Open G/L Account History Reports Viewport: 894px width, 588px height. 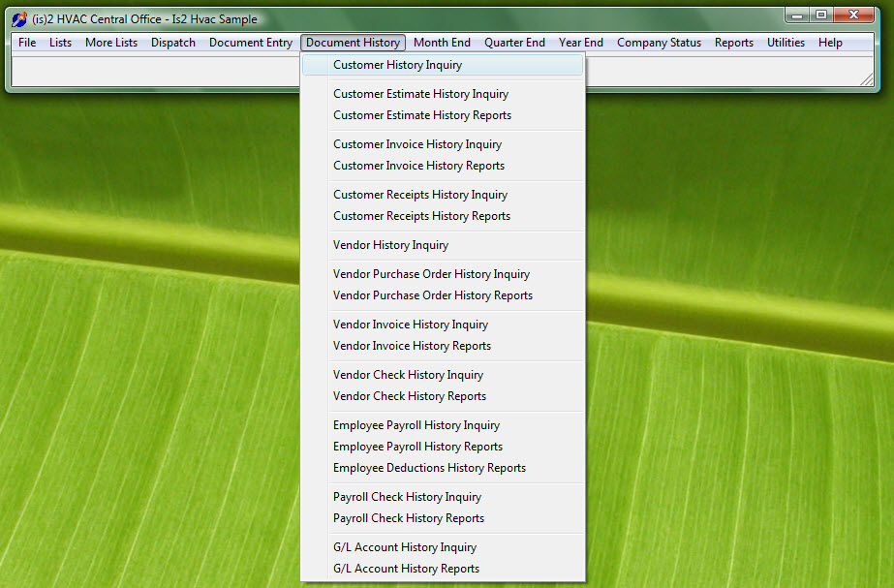[443, 569]
